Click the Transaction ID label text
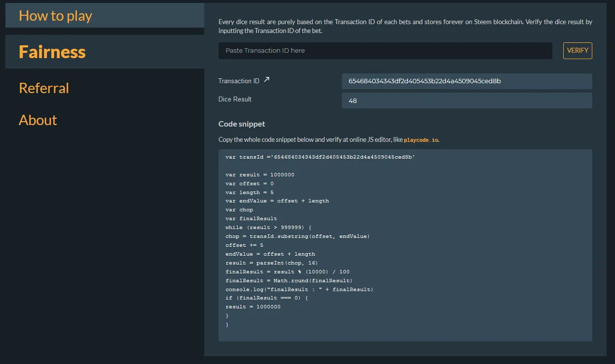Image resolution: width=615 pixels, height=364 pixels. click(239, 81)
